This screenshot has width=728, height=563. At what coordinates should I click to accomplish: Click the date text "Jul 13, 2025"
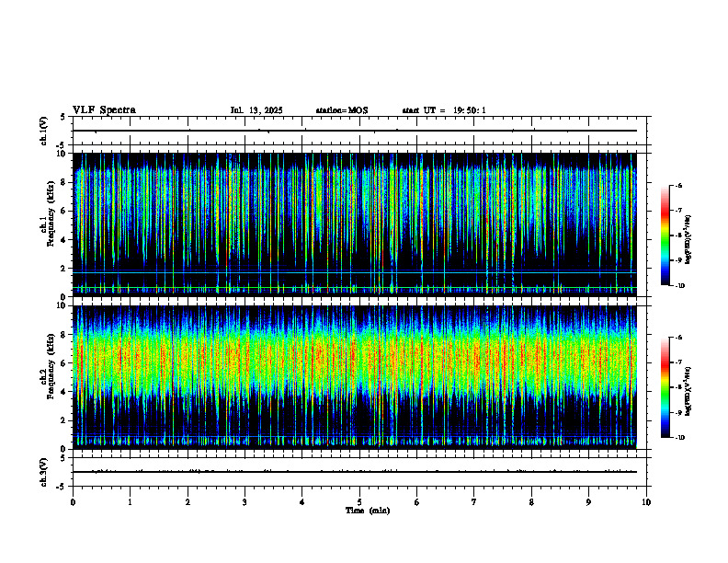[x=256, y=110]
